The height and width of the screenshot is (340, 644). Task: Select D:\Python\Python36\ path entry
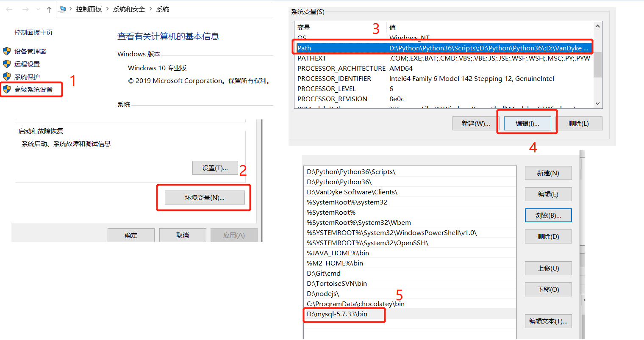[x=410, y=182]
